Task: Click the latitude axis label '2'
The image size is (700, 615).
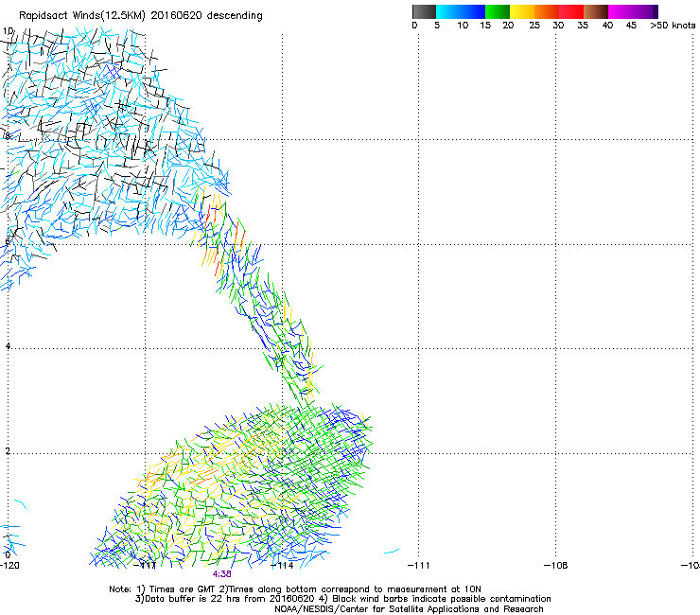Action: pos(8,451)
